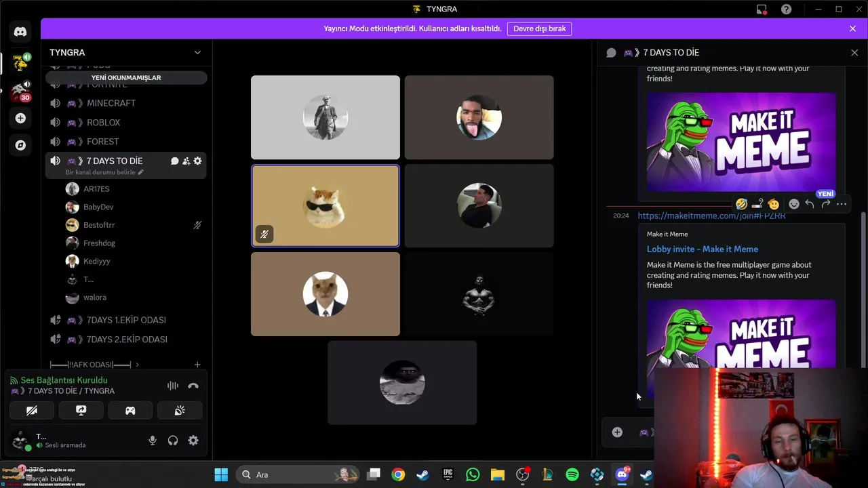This screenshot has width=868, height=488.
Task: Join 7DAYS 1.EKİP ODASI channel
Action: click(x=125, y=320)
